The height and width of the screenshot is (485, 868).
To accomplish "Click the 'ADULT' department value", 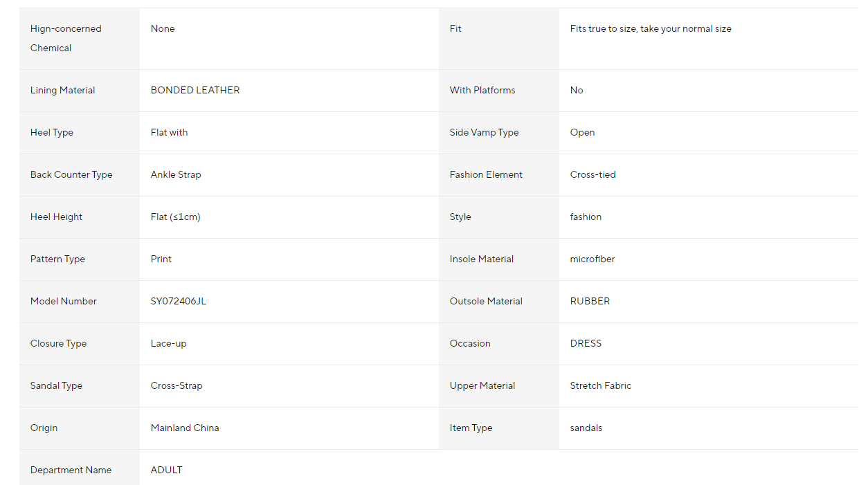I will click(x=167, y=470).
